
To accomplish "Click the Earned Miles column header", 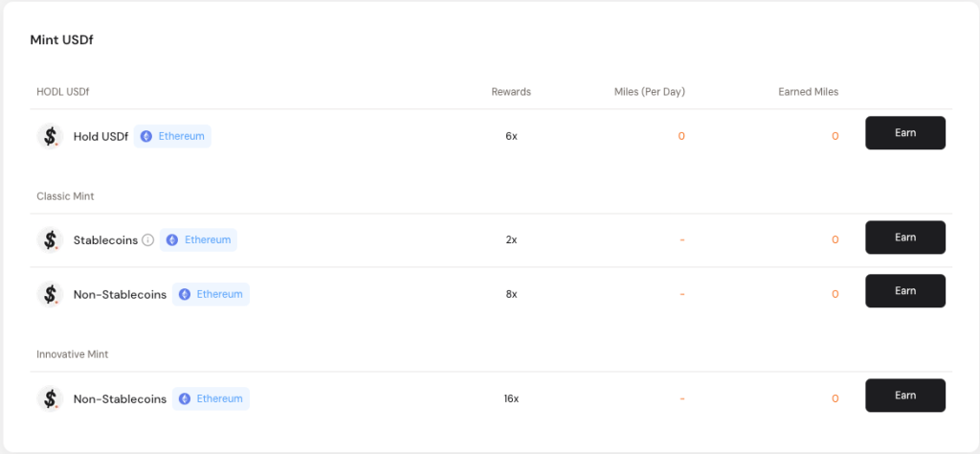I will (808, 92).
